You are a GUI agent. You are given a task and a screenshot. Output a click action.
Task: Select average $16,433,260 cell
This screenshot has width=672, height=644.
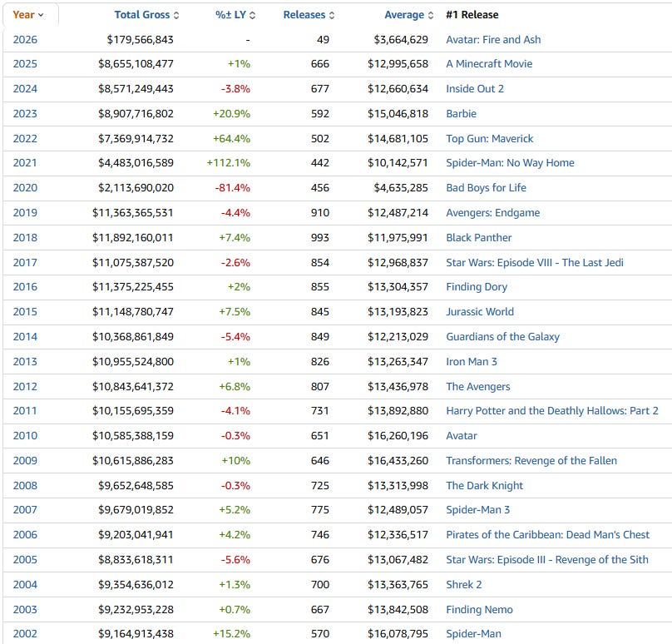[398, 460]
